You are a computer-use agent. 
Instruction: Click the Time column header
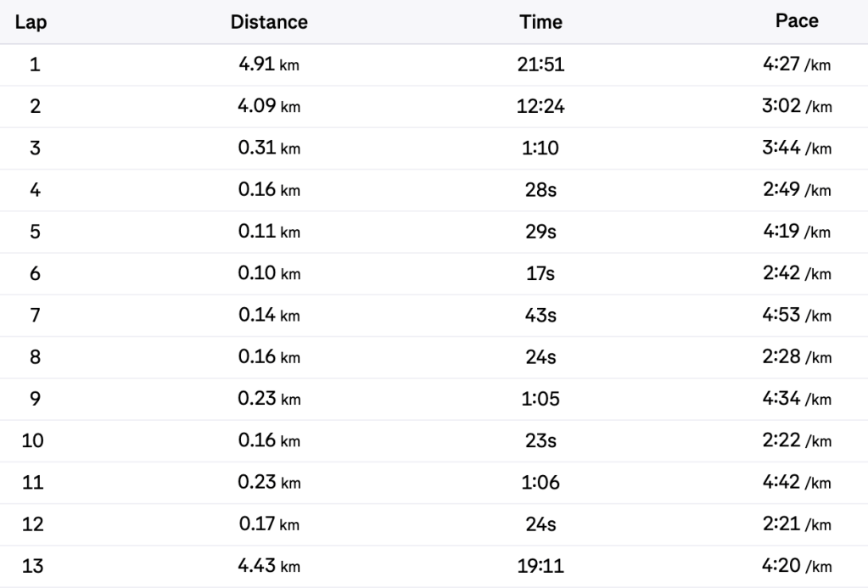[540, 22]
